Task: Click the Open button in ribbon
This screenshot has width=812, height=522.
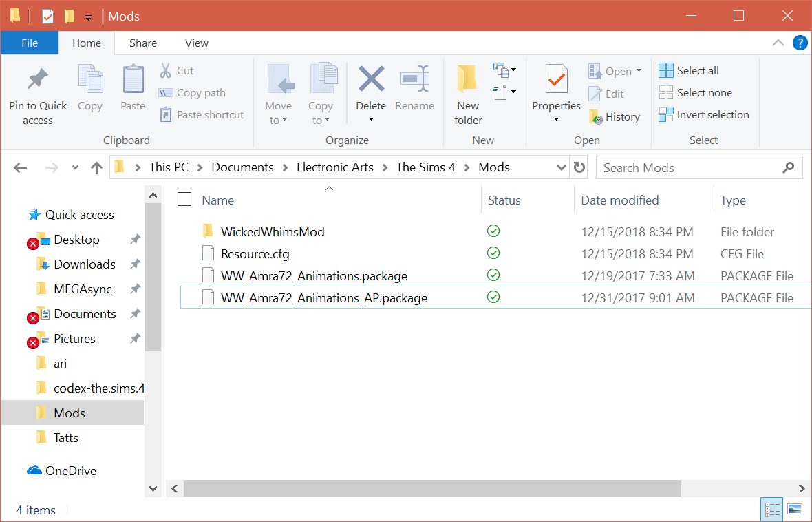Action: coord(610,71)
